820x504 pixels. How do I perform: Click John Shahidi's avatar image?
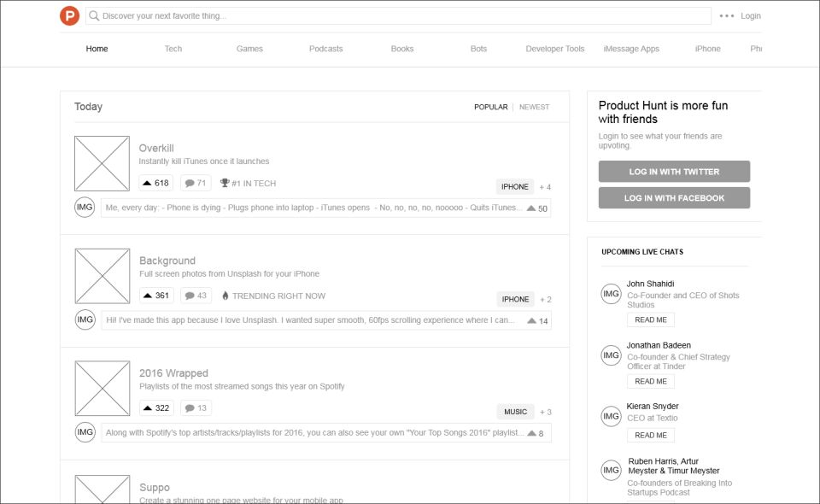(611, 294)
